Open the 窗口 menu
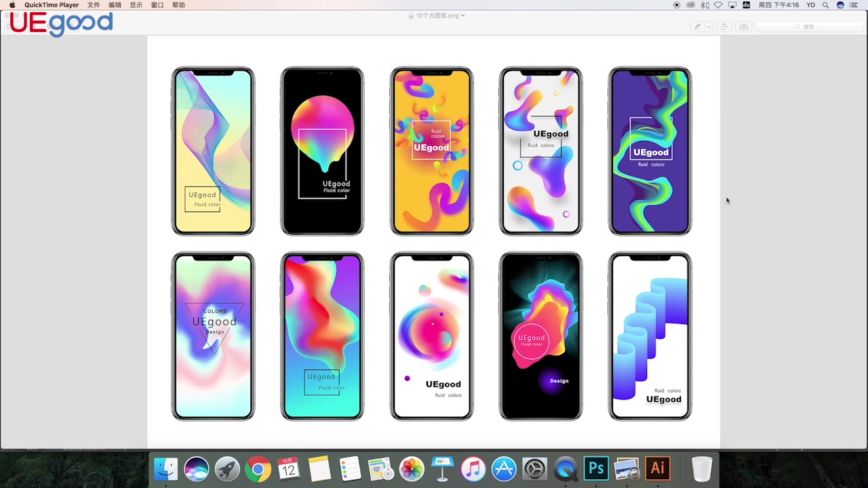Viewport: 868px width, 488px height. point(157,5)
